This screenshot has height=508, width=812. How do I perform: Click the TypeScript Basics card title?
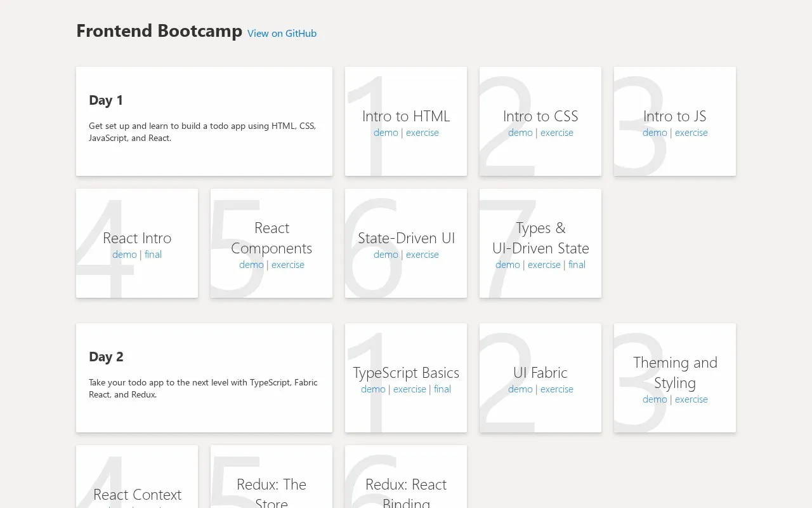(406, 373)
